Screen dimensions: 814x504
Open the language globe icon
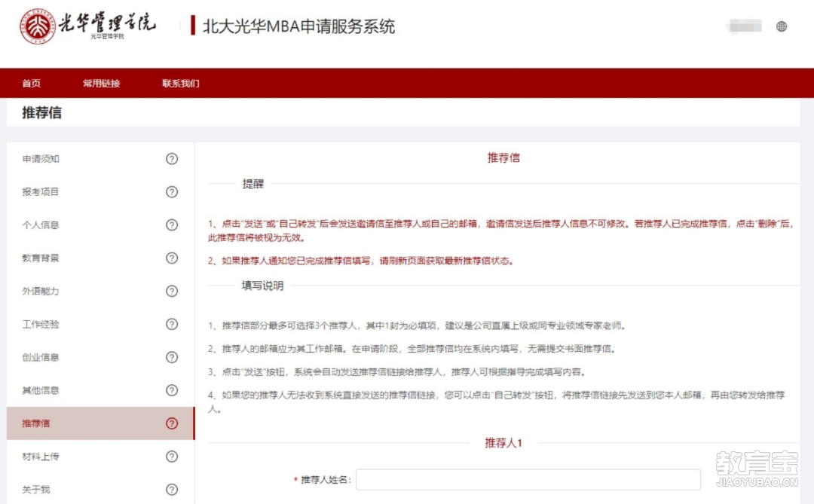point(782,26)
